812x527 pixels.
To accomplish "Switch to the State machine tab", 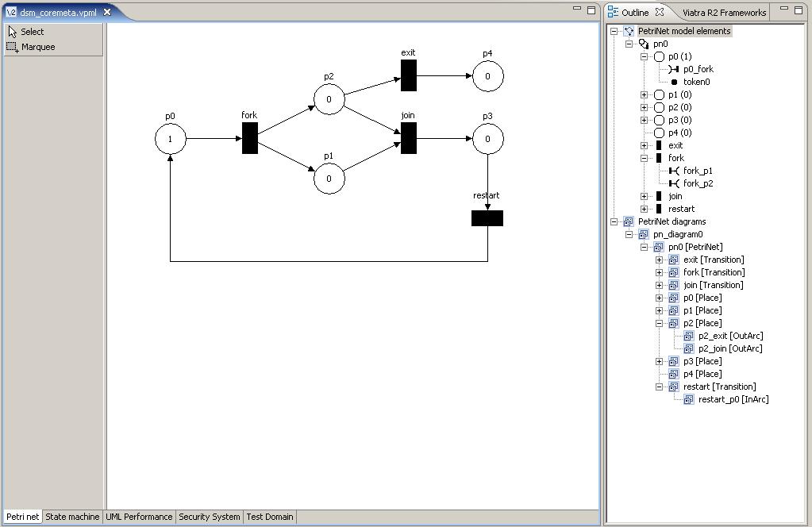I will (x=72, y=517).
